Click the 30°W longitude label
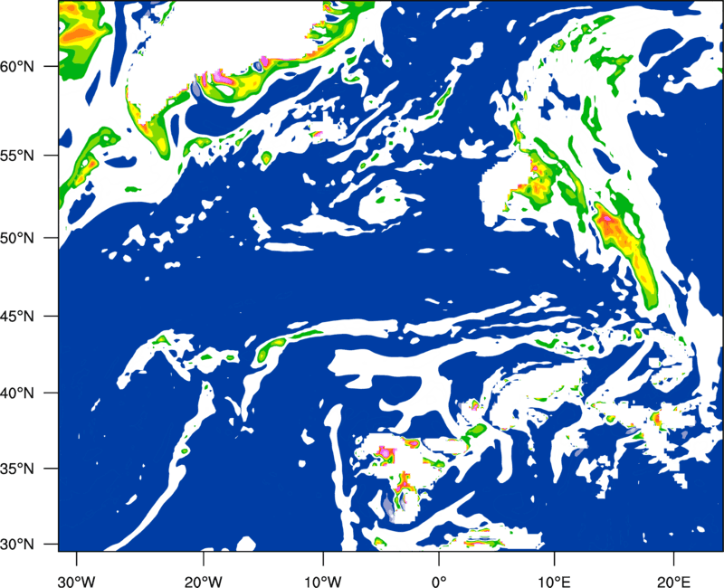The image size is (724, 588). point(76,582)
